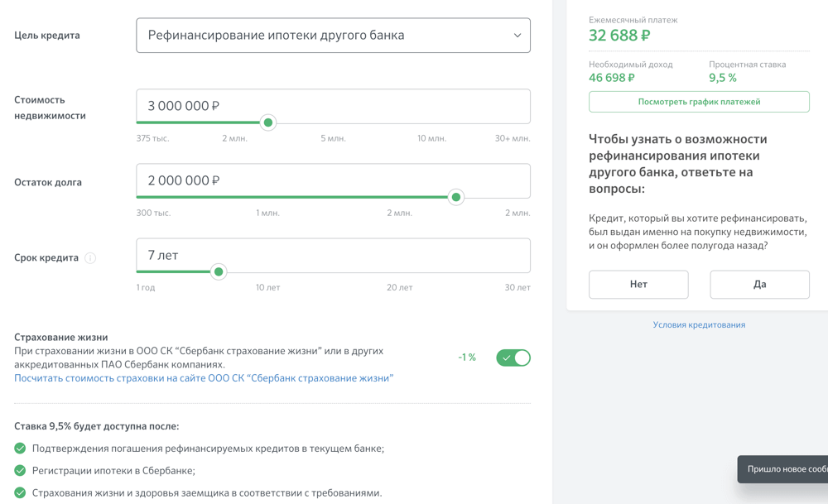This screenshot has height=504, width=828.
Task: Toggle the life insurance switch
Action: click(x=513, y=358)
